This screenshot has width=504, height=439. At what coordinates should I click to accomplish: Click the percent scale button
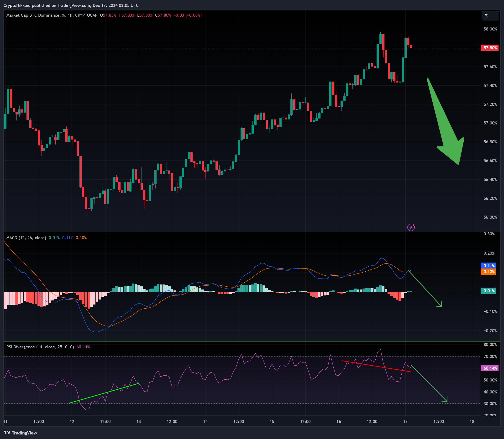(x=490, y=16)
